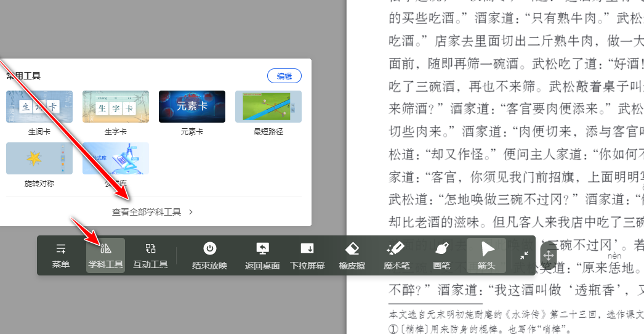Activate the 下拉屏幕 tool
Viewport: 644px width, 334px height.
(307, 256)
